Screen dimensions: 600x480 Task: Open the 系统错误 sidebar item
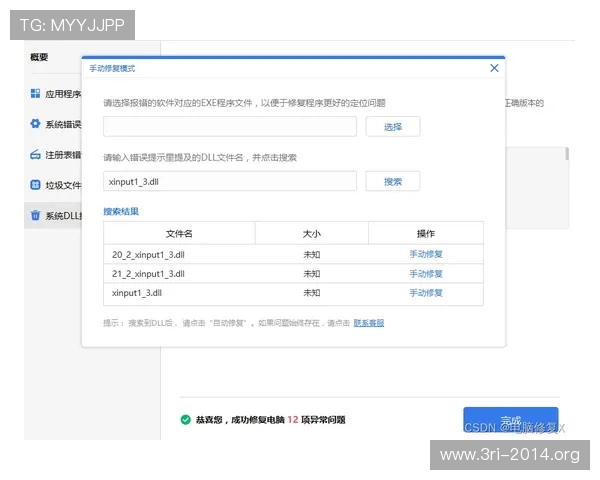[x=56, y=124]
